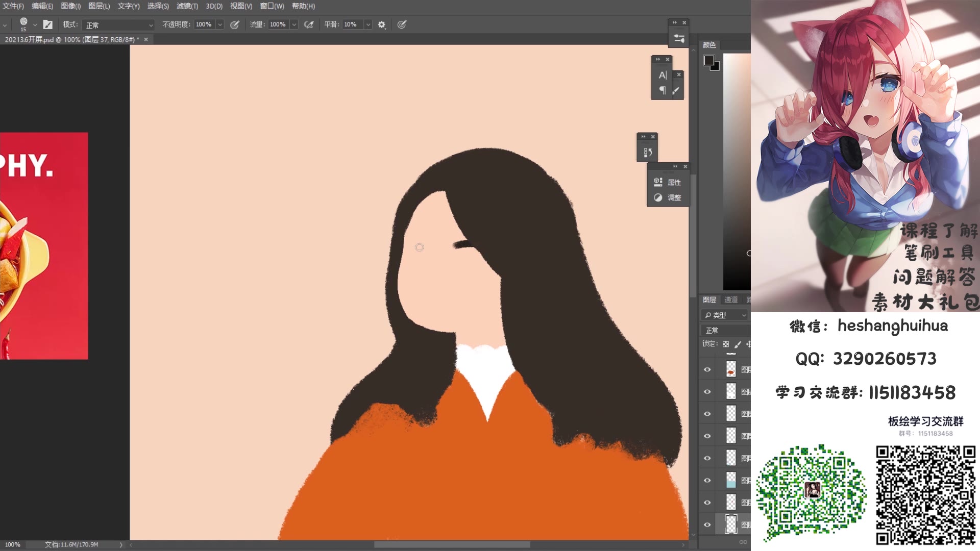Select the 图层 (Layers) tab

[x=709, y=299]
